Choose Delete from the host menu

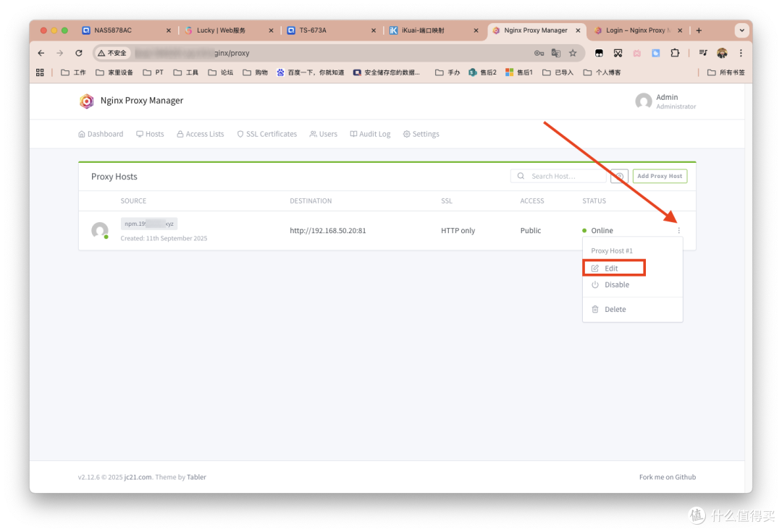coord(632,309)
